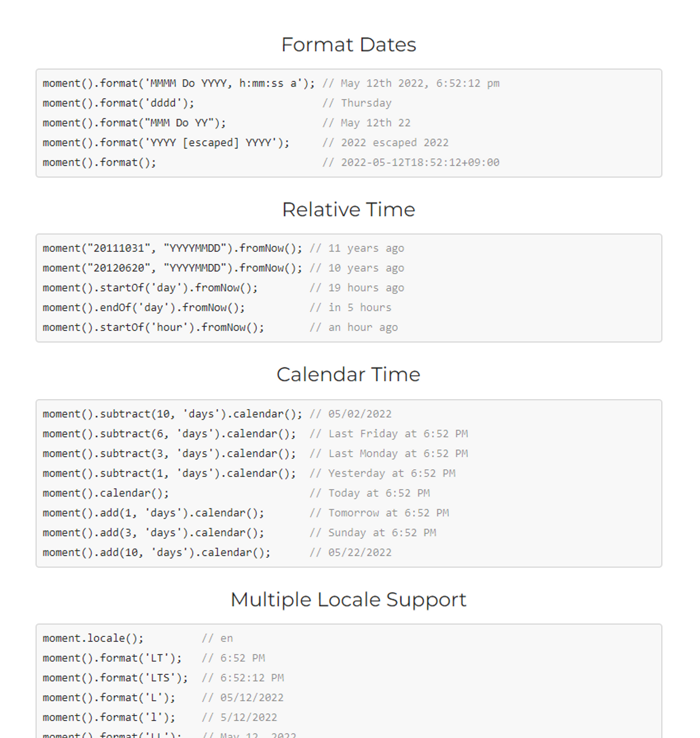Click 'Sunday at 6:52 PM'

point(382,532)
